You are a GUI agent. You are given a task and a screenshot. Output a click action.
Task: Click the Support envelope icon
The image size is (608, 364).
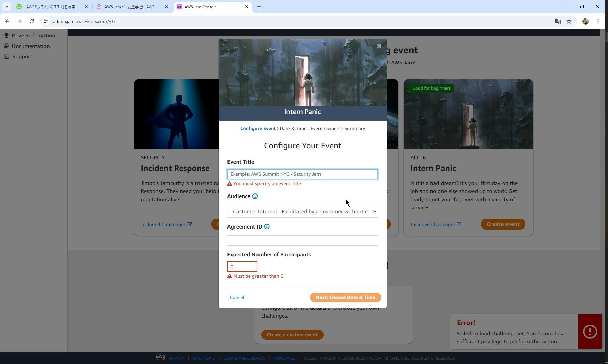coord(7,56)
